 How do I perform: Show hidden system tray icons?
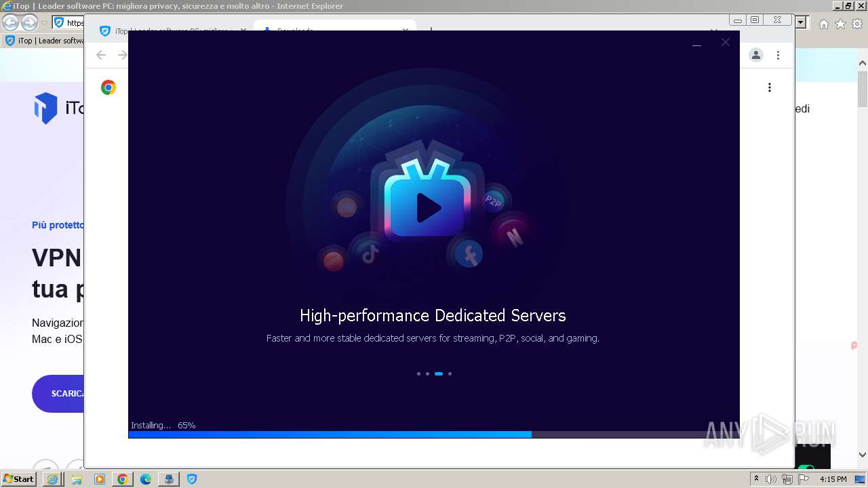pyautogui.click(x=757, y=479)
